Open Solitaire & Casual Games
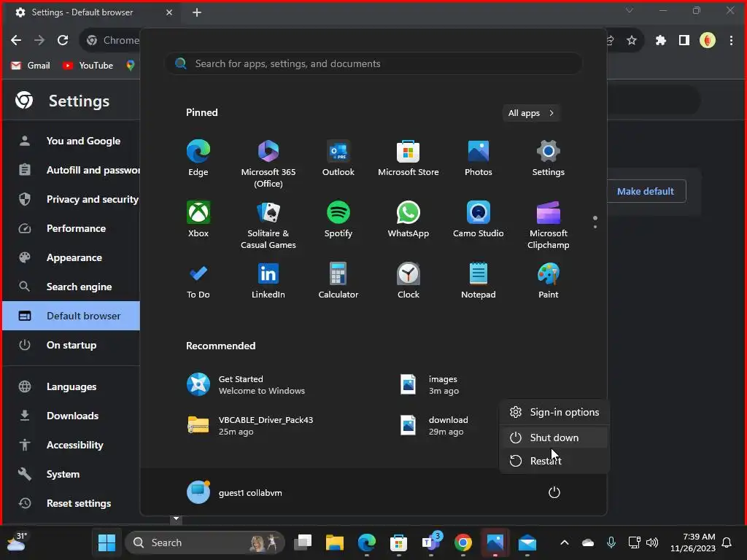 [268, 225]
